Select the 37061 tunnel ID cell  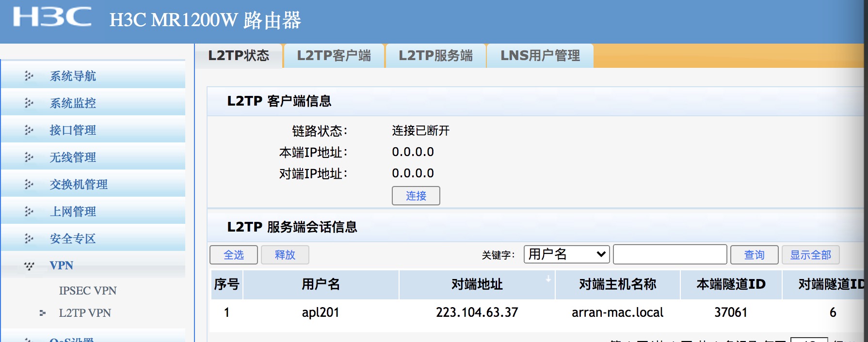731,312
